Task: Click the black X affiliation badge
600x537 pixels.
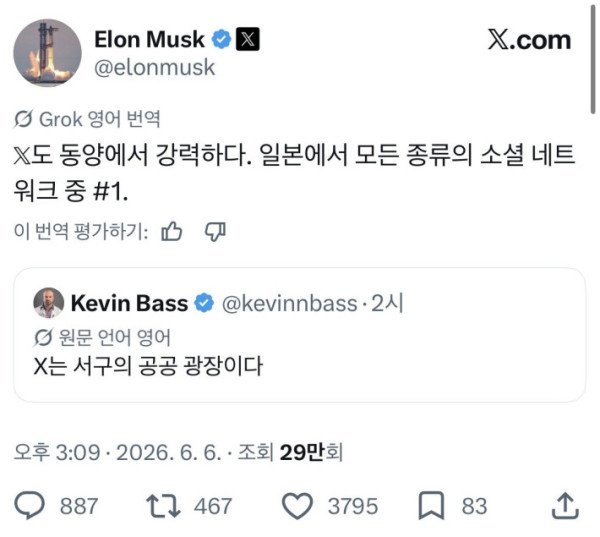Action: 248,39
